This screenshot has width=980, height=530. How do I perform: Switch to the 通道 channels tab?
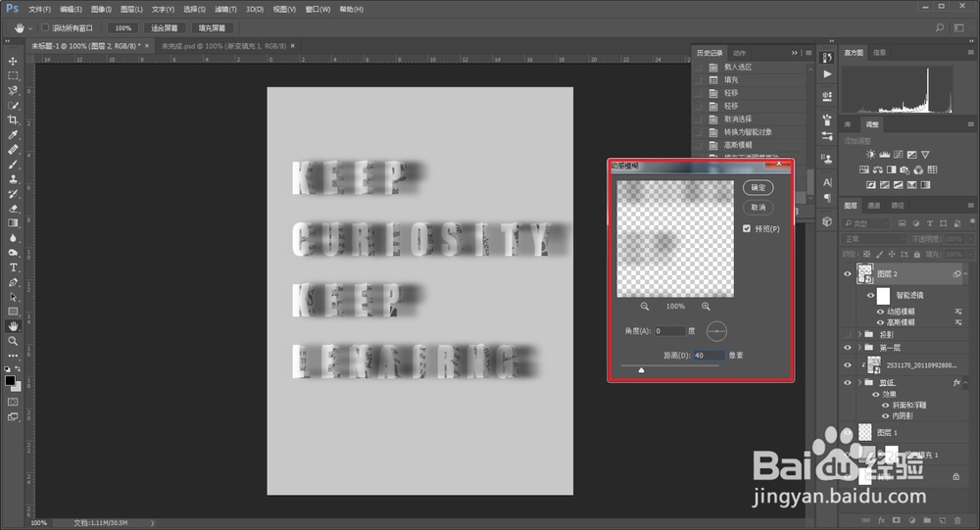[874, 205]
